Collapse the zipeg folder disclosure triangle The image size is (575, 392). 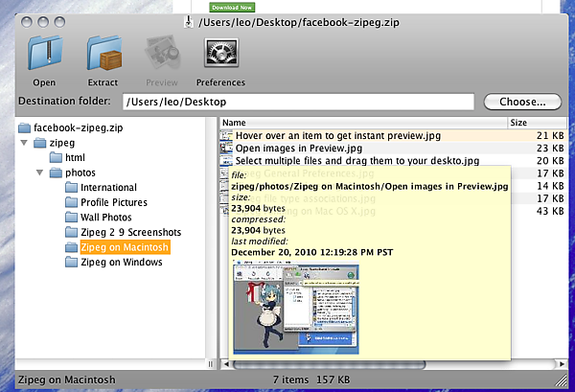point(23,143)
